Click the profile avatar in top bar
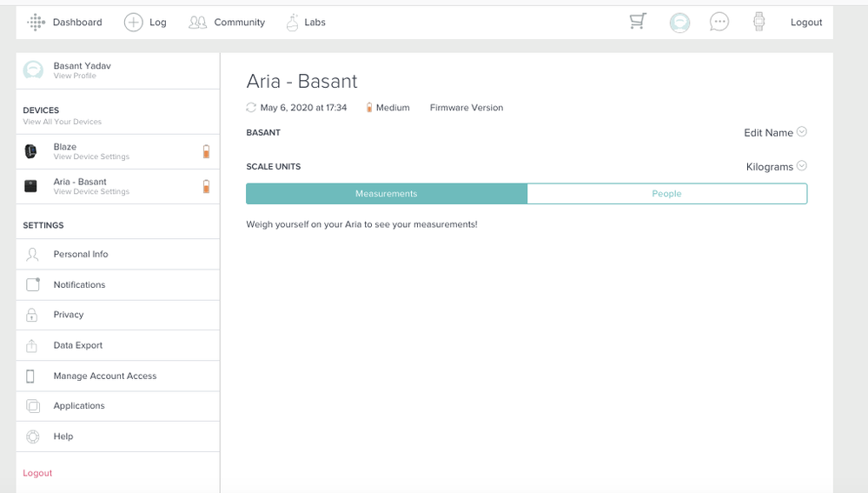Viewport: 868px width, 493px height. point(679,23)
